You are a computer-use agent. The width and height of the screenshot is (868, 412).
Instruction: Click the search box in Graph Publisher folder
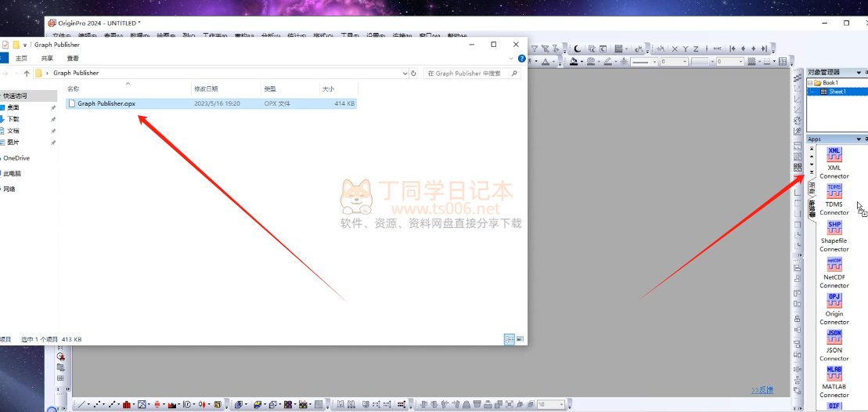pos(472,73)
